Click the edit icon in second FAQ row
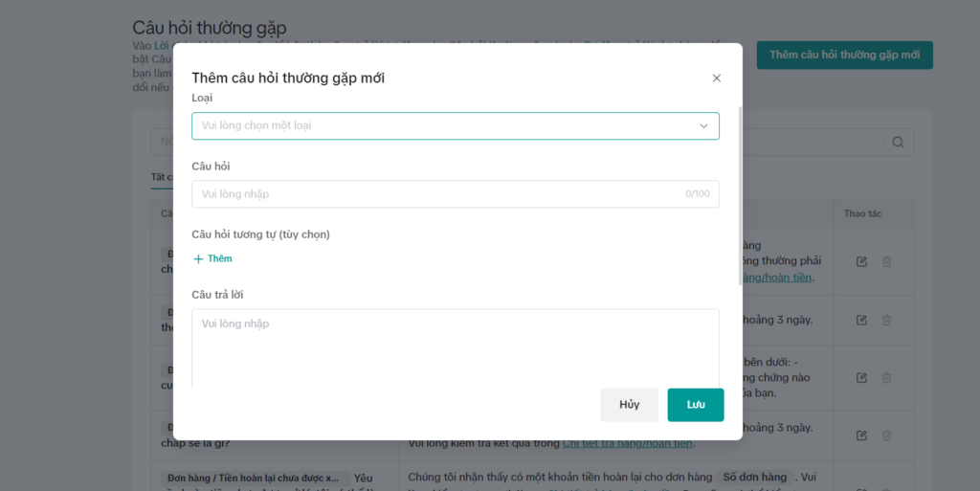The width and height of the screenshot is (980, 491). [861, 320]
